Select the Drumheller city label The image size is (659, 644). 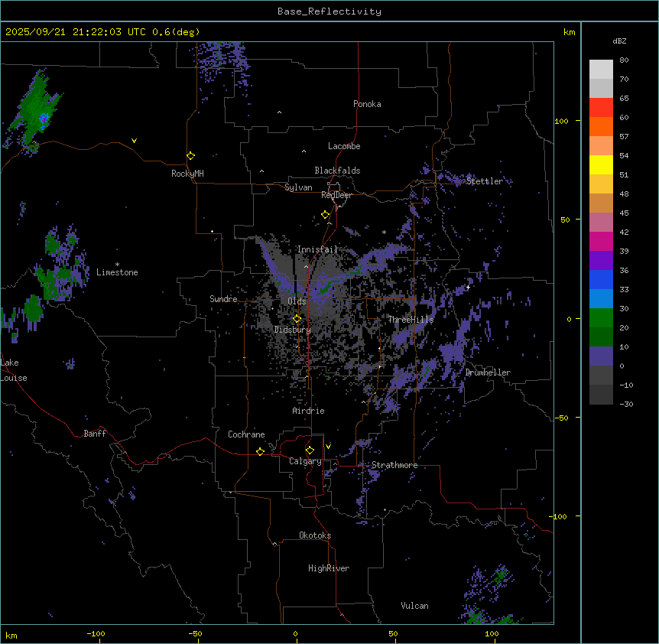(x=487, y=372)
